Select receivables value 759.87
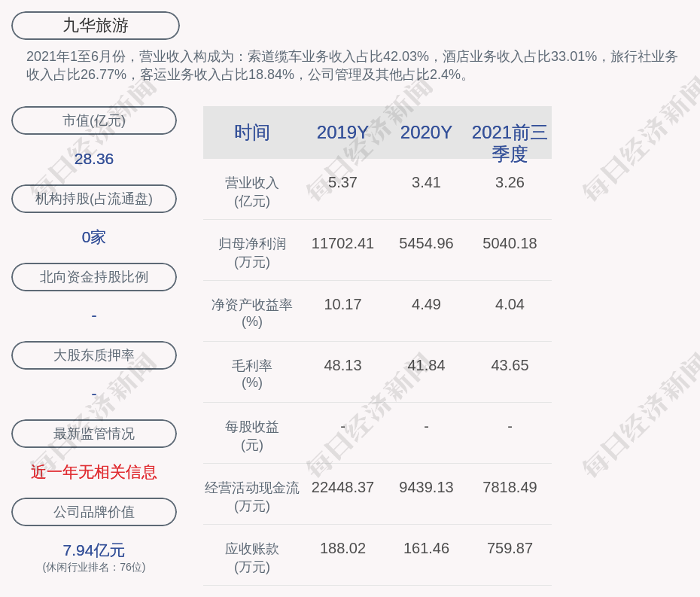The image size is (700, 597). (510, 548)
